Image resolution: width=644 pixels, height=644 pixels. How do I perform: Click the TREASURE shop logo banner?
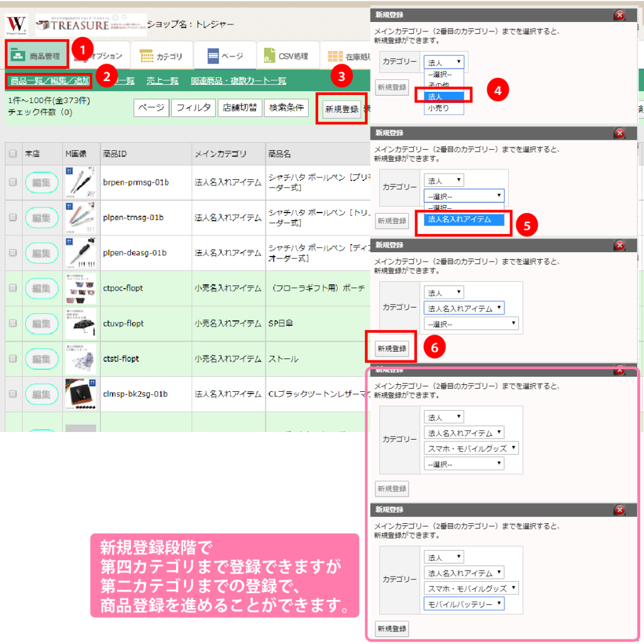91,25
